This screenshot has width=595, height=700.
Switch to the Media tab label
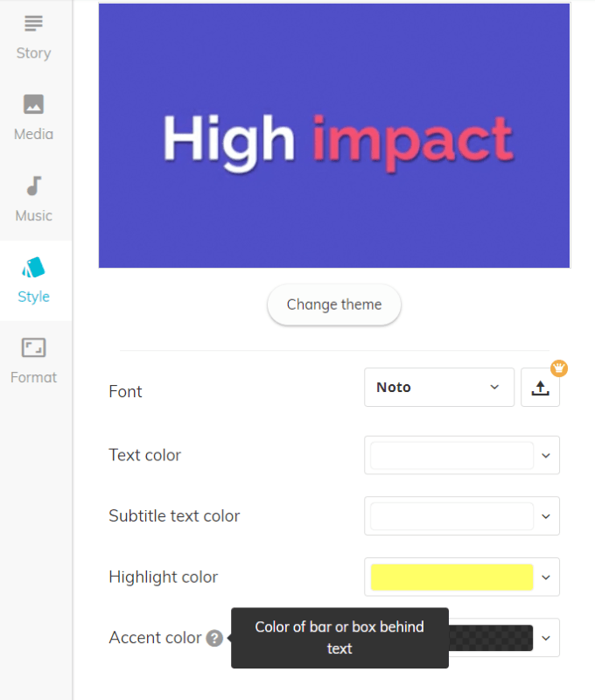coord(33,134)
